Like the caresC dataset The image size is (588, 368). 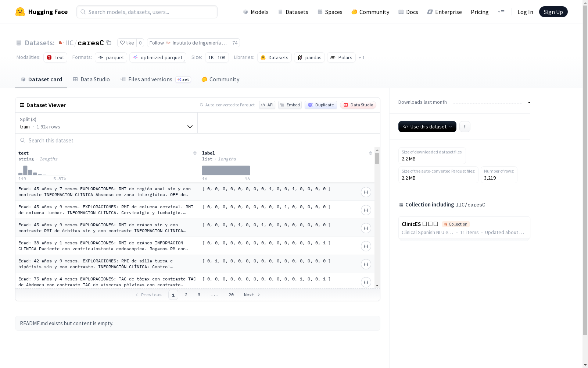point(127,43)
